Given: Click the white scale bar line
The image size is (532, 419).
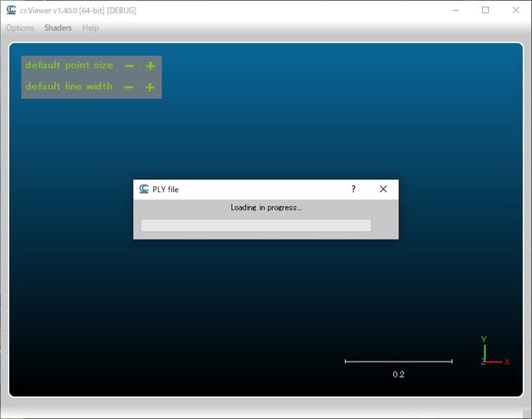Looking at the screenshot, I should click(398, 361).
